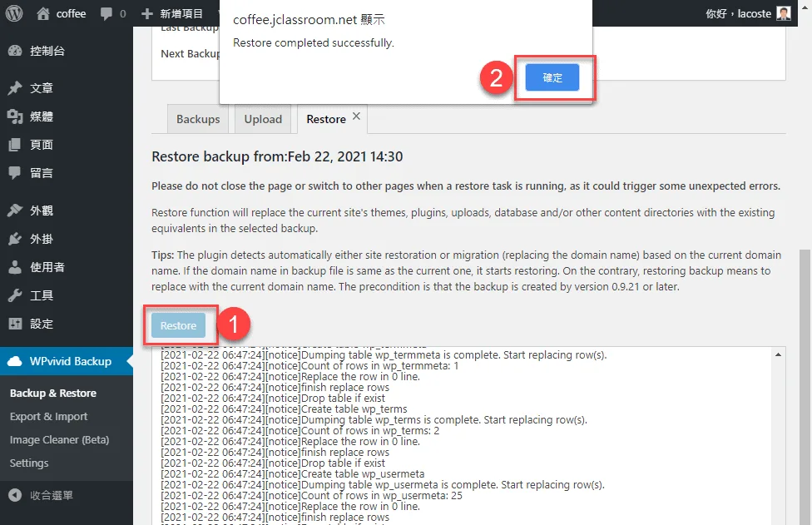Close the Restore tab with X
This screenshot has width=812, height=525.
(356, 116)
